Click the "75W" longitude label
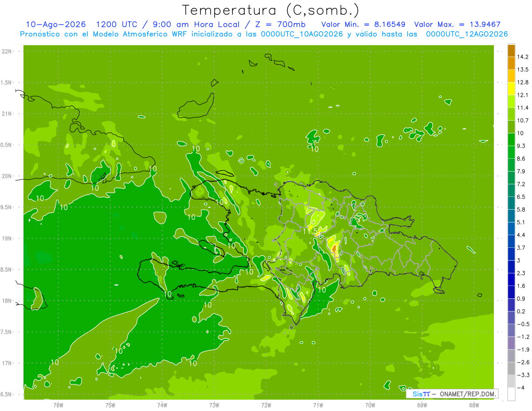Viewport: 532px width, 411px height. pos(110,405)
